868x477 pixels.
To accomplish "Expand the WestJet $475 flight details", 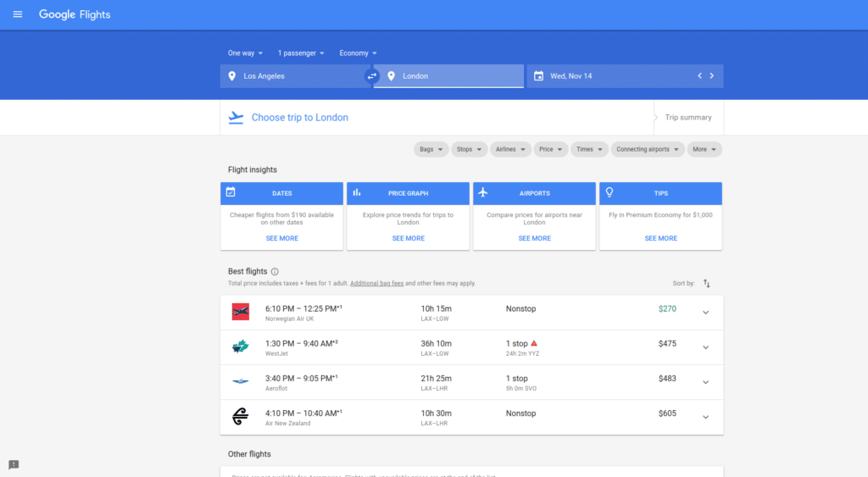I will click(706, 347).
